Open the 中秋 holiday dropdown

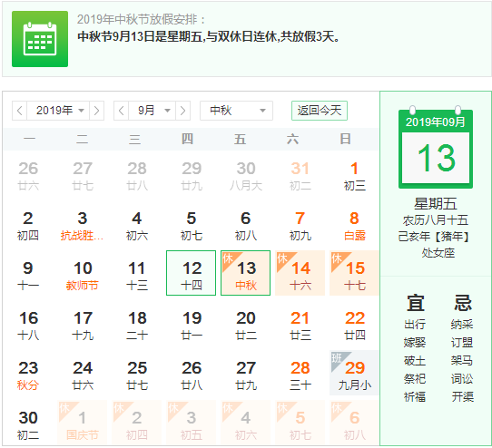click(236, 111)
